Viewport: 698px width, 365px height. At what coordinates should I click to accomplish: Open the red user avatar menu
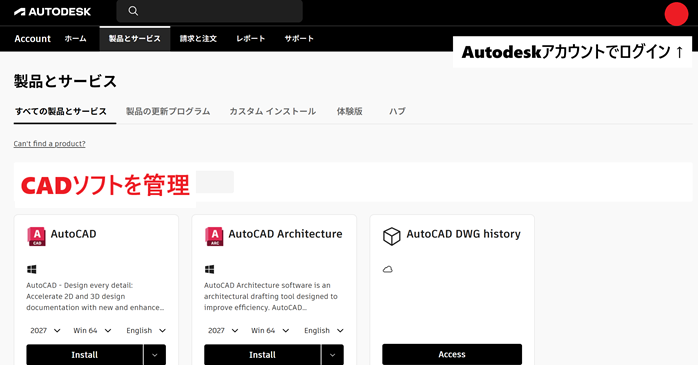(x=676, y=14)
